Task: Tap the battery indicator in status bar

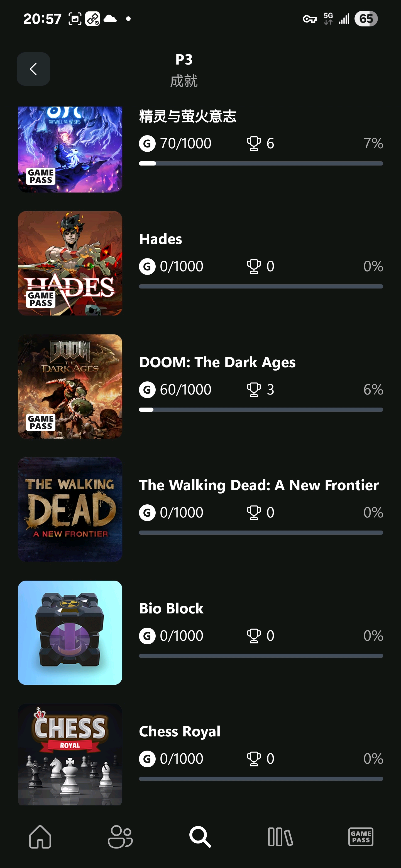Action: tap(366, 19)
